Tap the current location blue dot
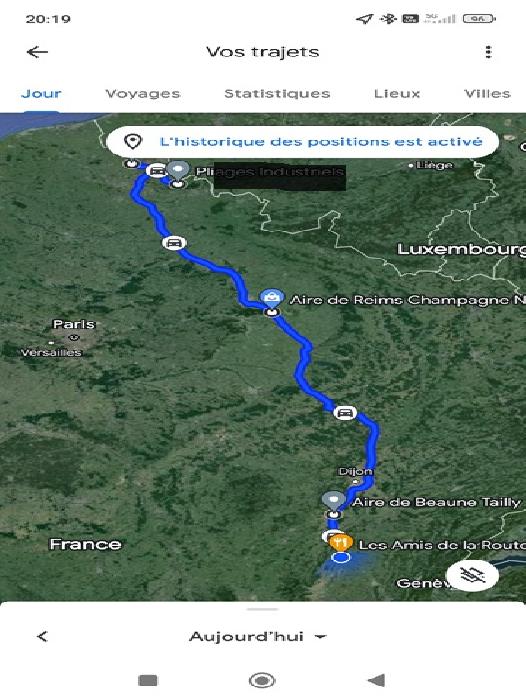526x700 pixels. pos(341,558)
